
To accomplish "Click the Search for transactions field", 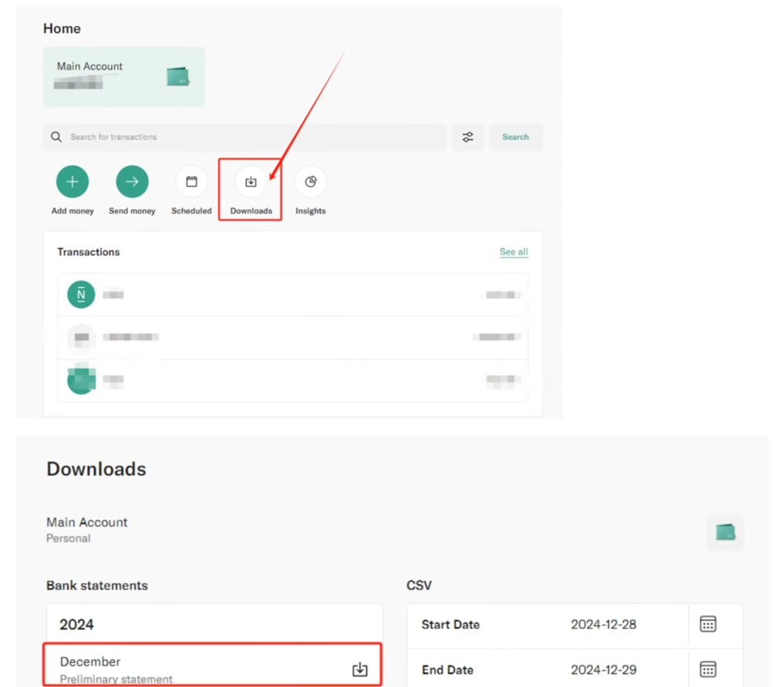I will (245, 137).
